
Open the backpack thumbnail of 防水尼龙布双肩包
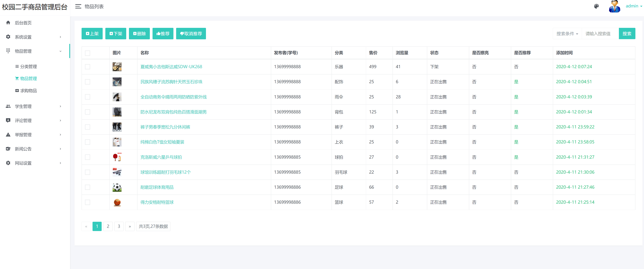pos(117,112)
